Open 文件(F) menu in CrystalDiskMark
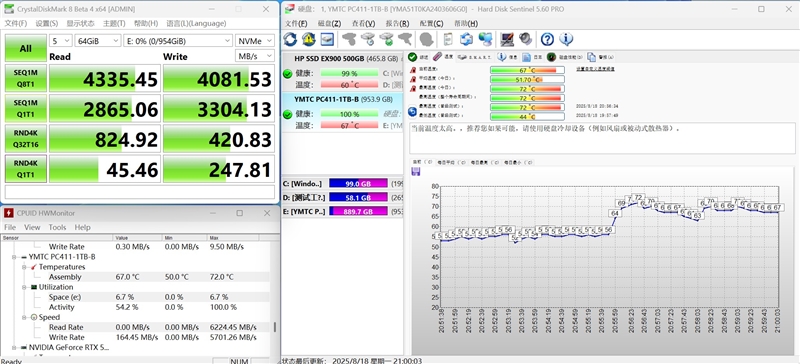This screenshot has height=364, width=800. point(16,23)
